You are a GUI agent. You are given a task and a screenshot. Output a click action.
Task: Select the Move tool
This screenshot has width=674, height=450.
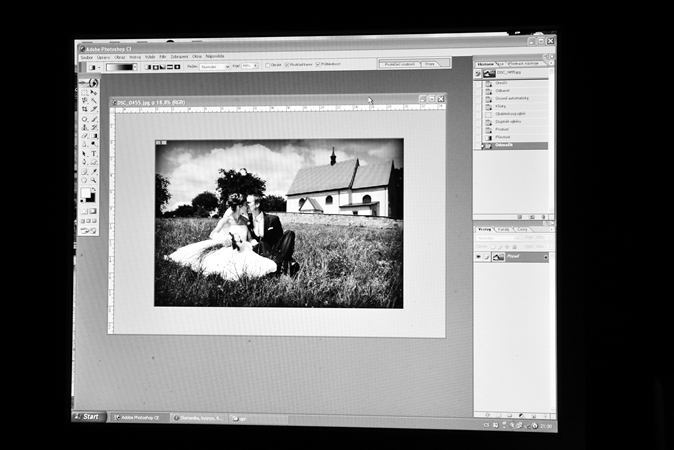pyautogui.click(x=94, y=92)
